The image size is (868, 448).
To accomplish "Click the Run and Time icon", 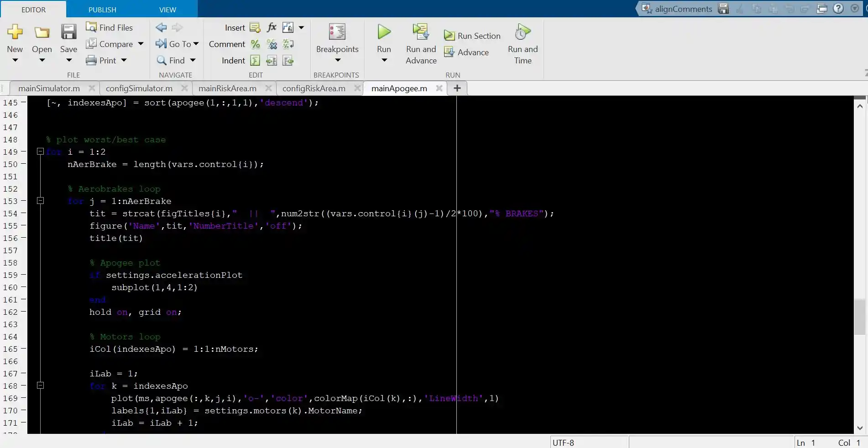I will [x=523, y=32].
